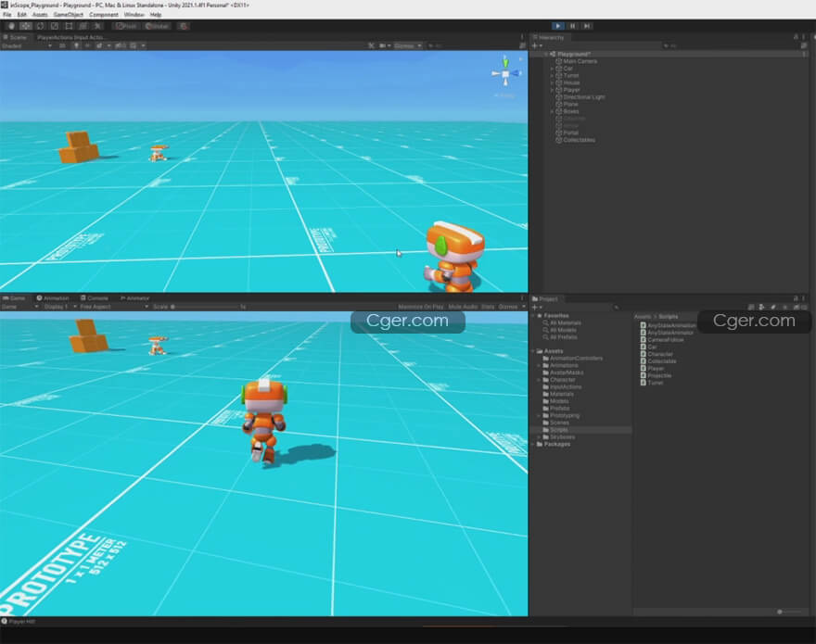The image size is (816, 644).
Task: Select the Prefabs folder in Assets
Action: point(559,409)
